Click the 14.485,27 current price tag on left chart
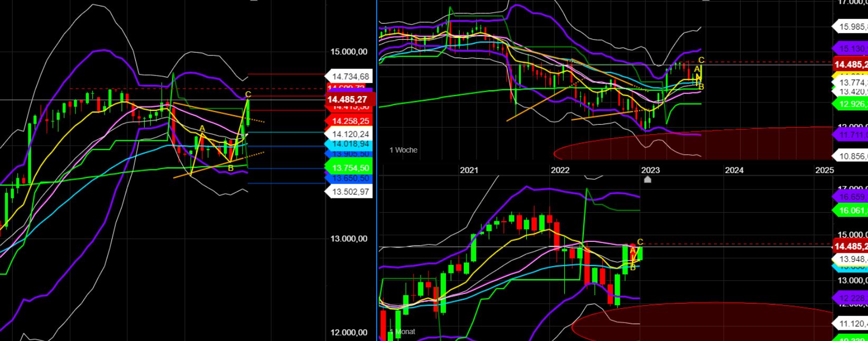 click(349, 99)
